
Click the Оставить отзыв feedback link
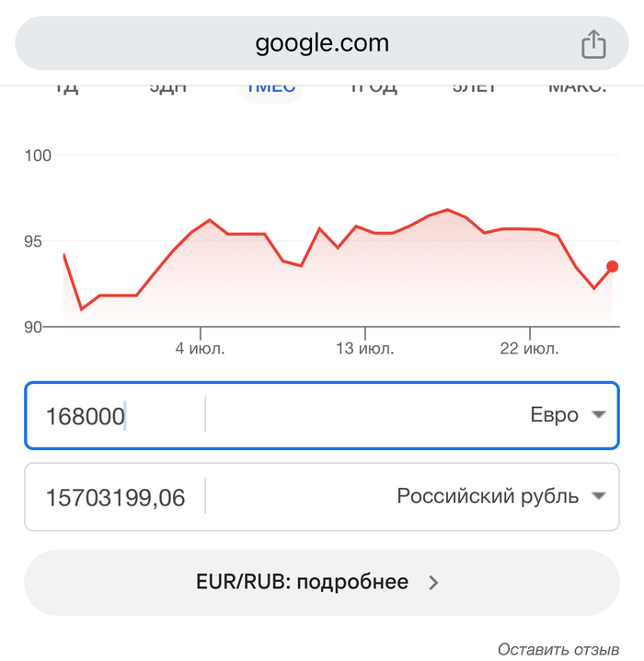(x=558, y=650)
